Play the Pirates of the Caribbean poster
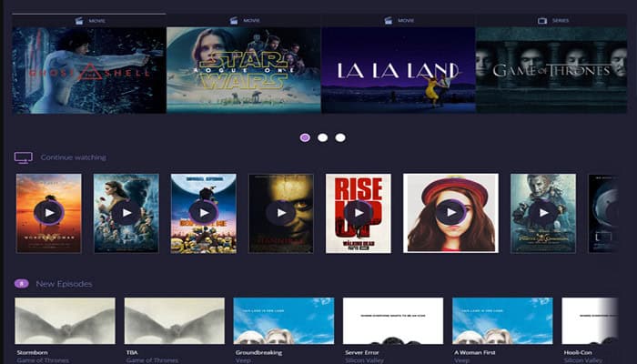The width and height of the screenshot is (637, 364). click(x=543, y=212)
